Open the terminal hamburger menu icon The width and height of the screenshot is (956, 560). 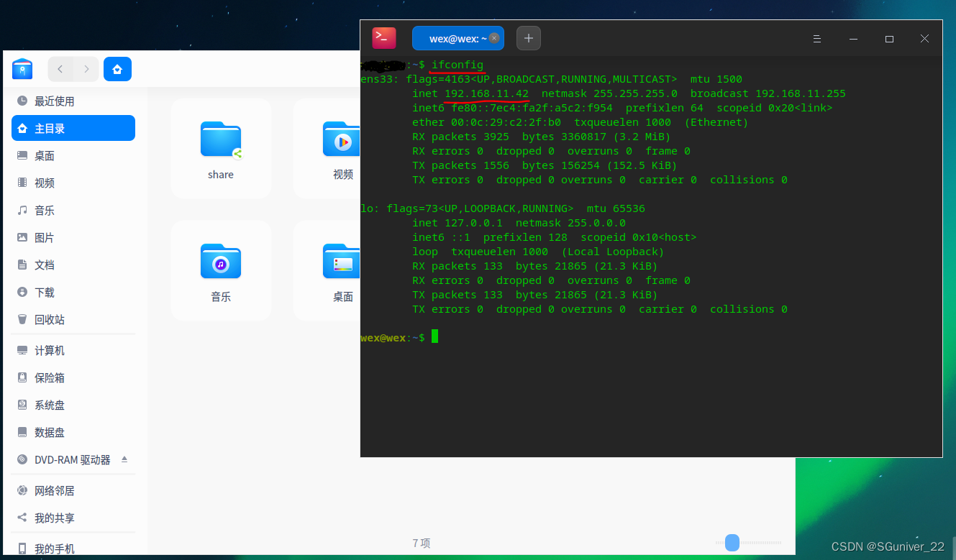click(x=816, y=38)
